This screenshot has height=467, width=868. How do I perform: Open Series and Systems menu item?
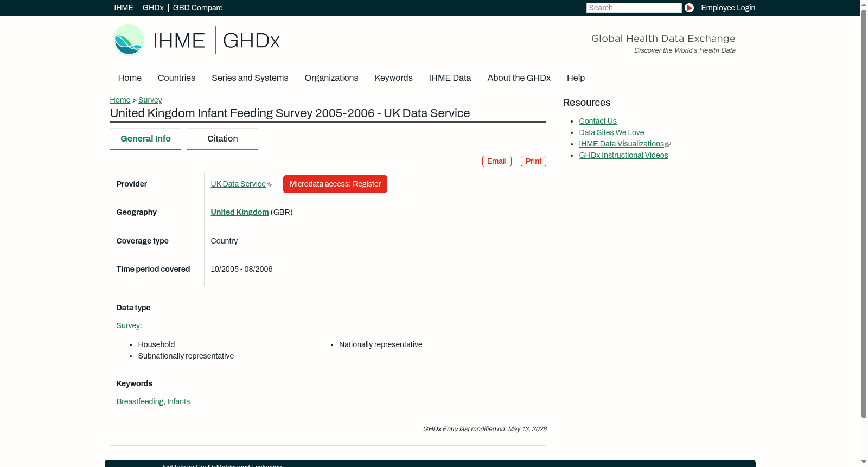coord(250,78)
